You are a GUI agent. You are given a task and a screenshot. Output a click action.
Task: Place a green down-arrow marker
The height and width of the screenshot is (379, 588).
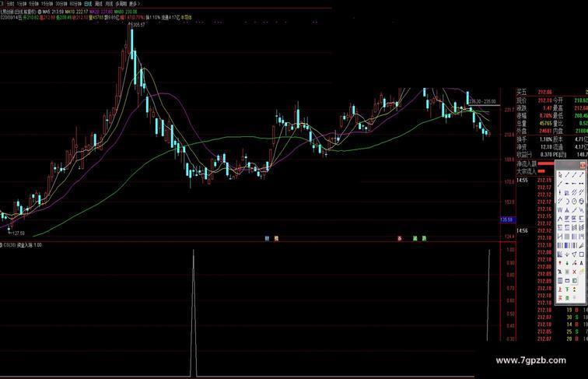[x=567, y=263]
